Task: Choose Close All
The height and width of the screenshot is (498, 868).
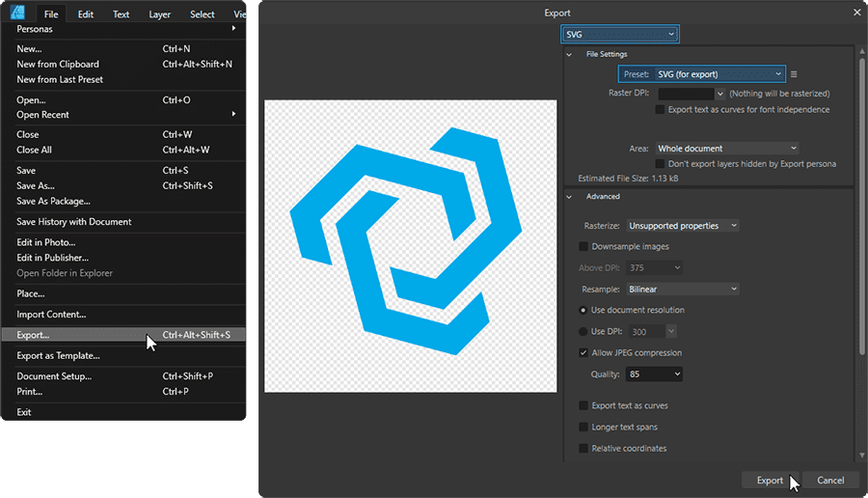Action: pos(123,151)
